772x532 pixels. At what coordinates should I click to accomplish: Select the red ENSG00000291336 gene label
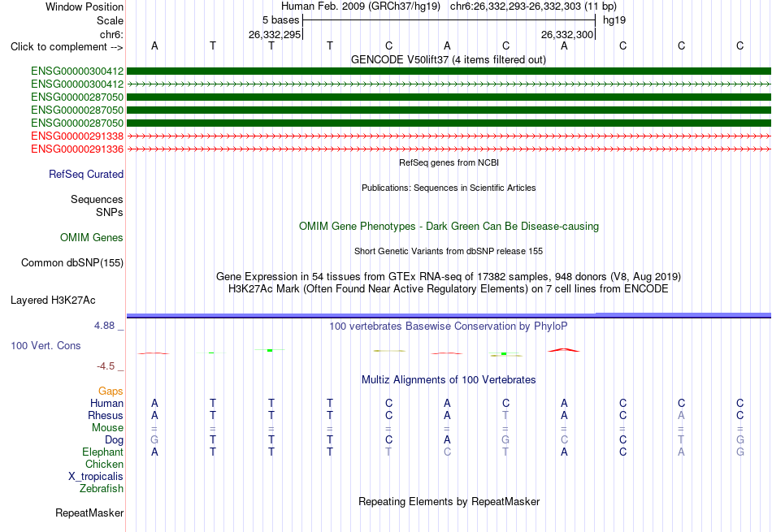[x=77, y=149]
